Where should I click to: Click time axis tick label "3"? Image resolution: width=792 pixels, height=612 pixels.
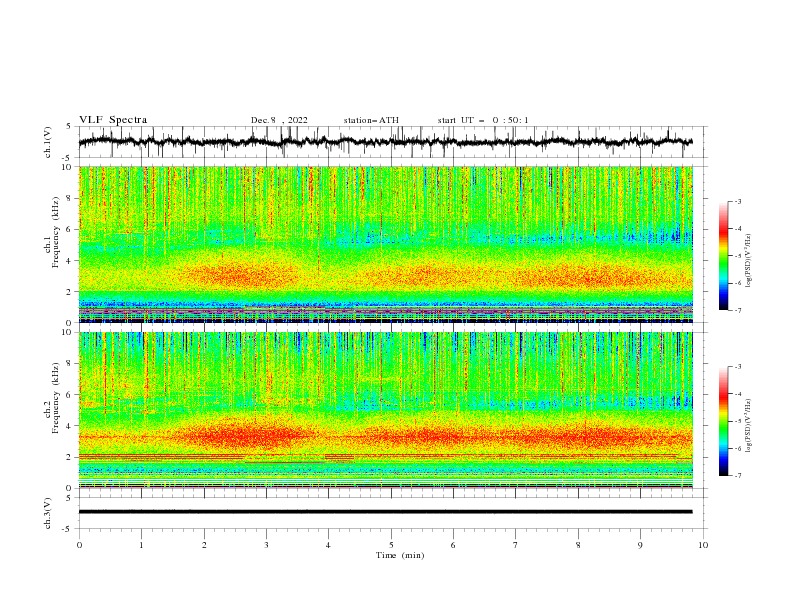point(266,545)
